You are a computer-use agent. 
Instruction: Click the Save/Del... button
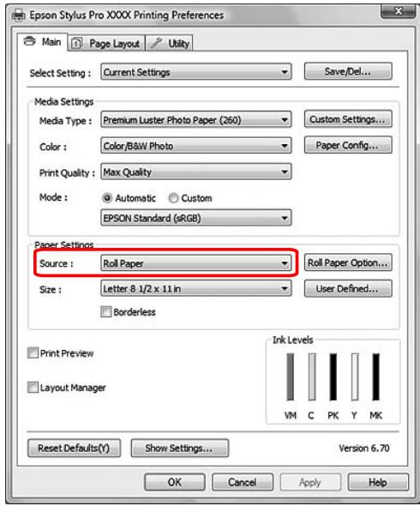(x=348, y=71)
